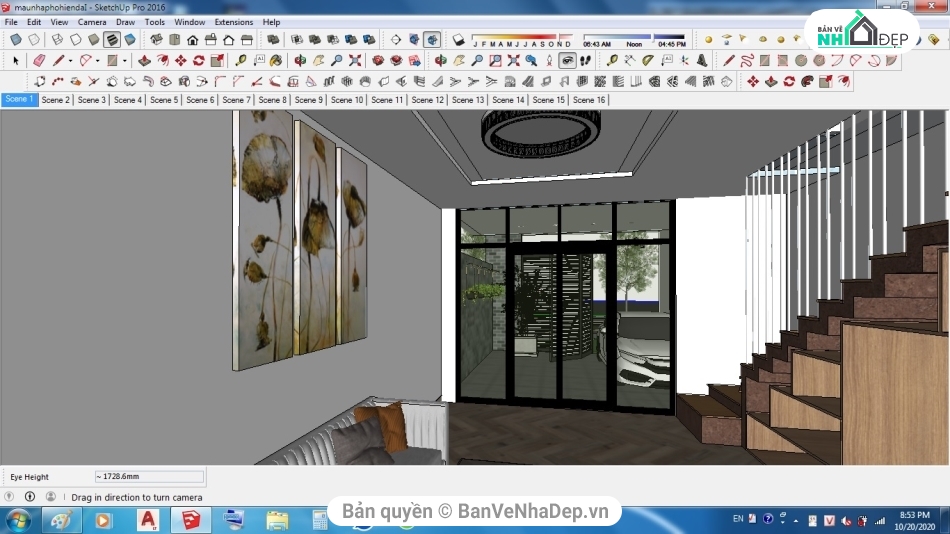Click the geo-location status bar icon

click(9, 496)
